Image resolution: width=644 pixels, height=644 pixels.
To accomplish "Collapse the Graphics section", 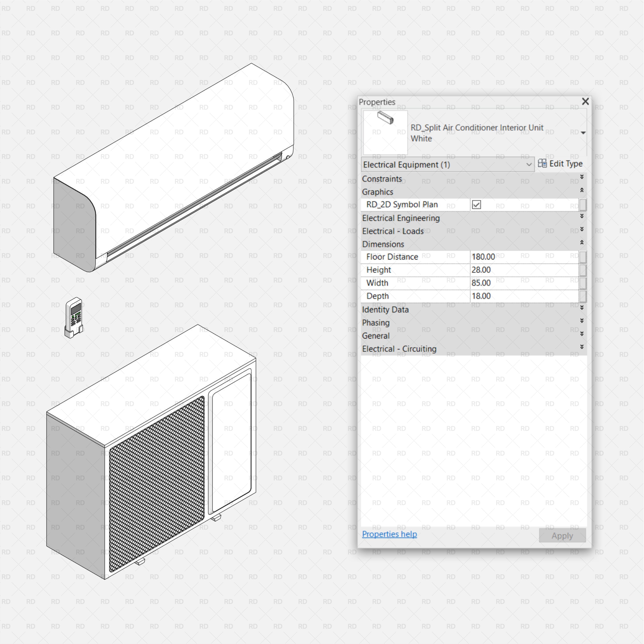I will tap(582, 190).
